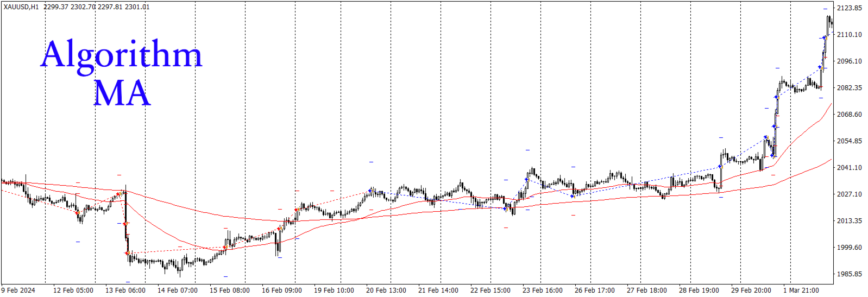This screenshot has height=297, width=868.
Task: Click the time label 26 Feb 17:00
Action: pyautogui.click(x=595, y=290)
